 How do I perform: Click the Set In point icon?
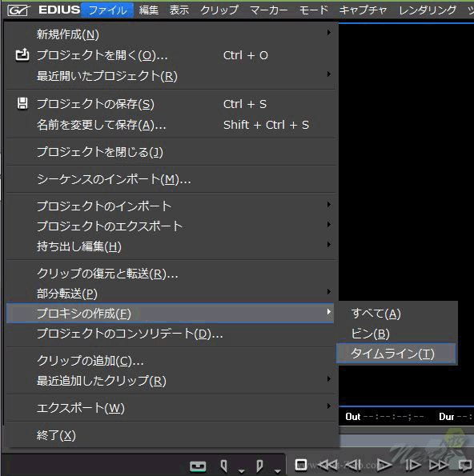[224, 466]
